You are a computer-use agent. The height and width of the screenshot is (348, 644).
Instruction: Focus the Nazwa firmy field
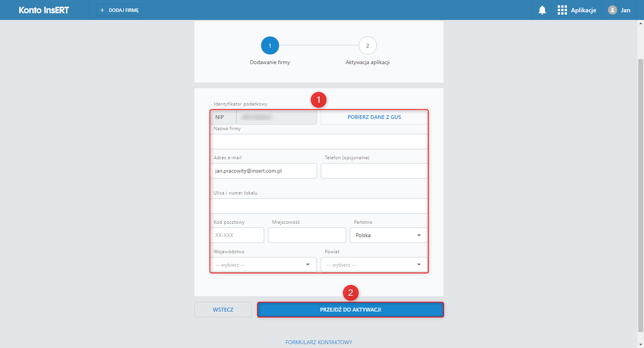319,142
